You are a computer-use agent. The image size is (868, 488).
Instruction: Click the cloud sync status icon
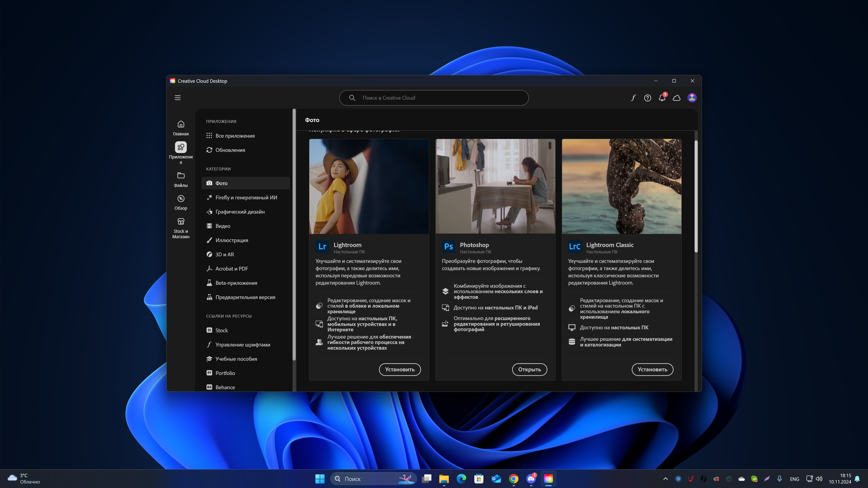pyautogui.click(x=677, y=98)
